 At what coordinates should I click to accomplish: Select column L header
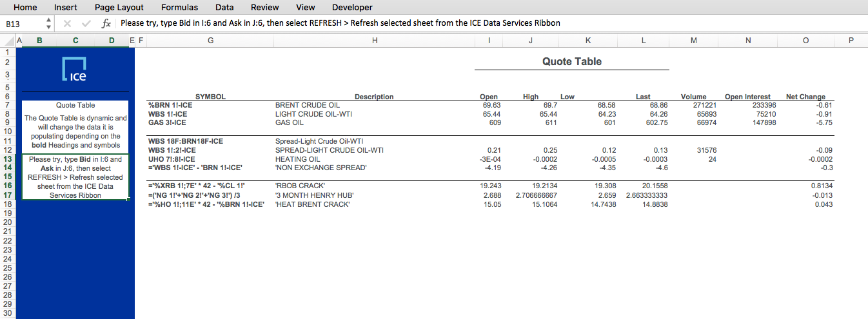pos(644,41)
